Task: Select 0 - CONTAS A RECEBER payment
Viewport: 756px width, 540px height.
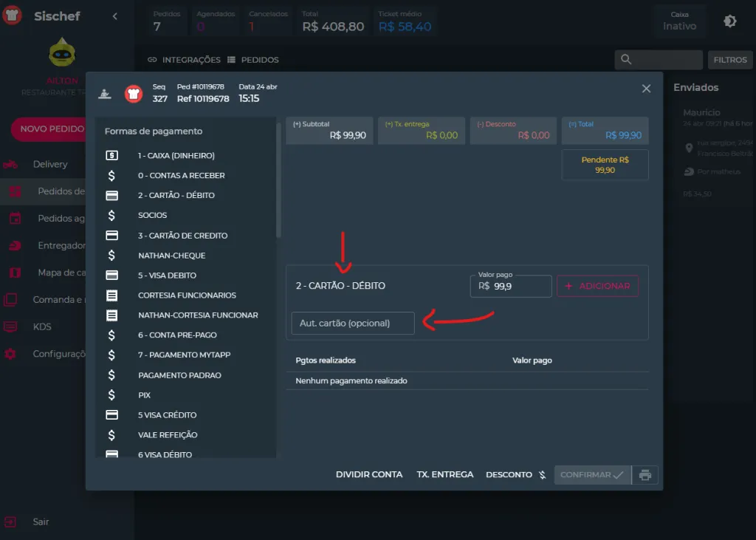Action: pos(186,176)
